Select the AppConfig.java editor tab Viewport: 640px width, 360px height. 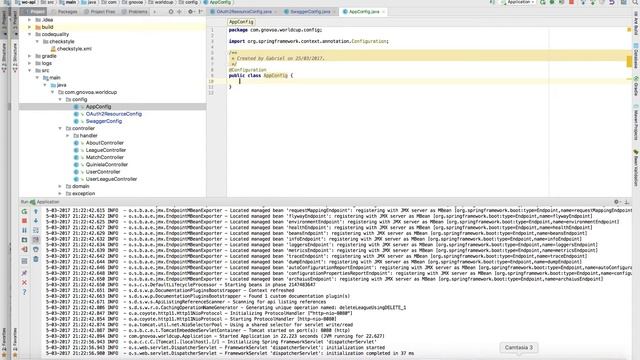[x=364, y=12]
